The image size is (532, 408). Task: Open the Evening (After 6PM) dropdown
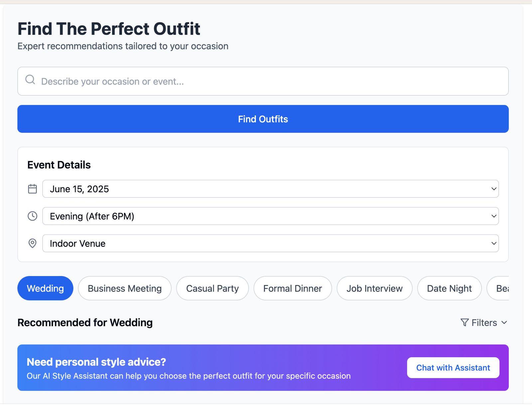tap(270, 216)
